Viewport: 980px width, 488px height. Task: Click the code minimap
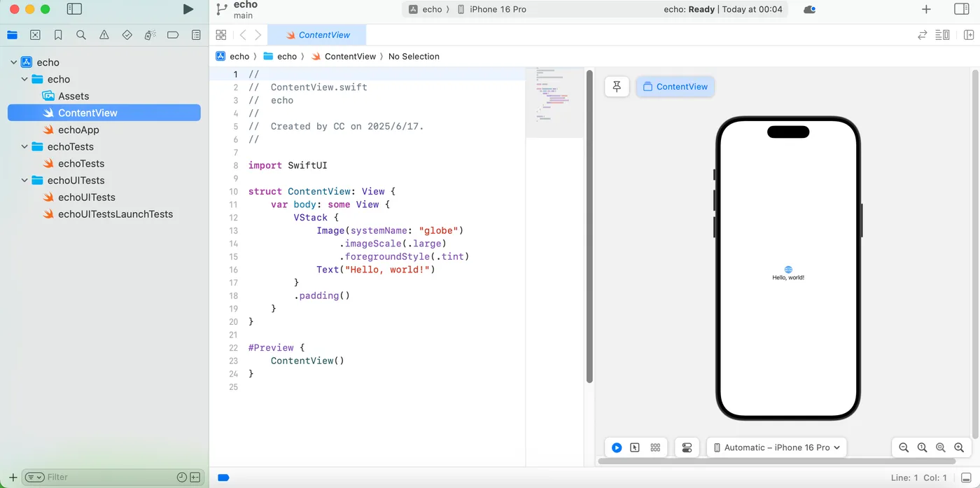pos(554,102)
